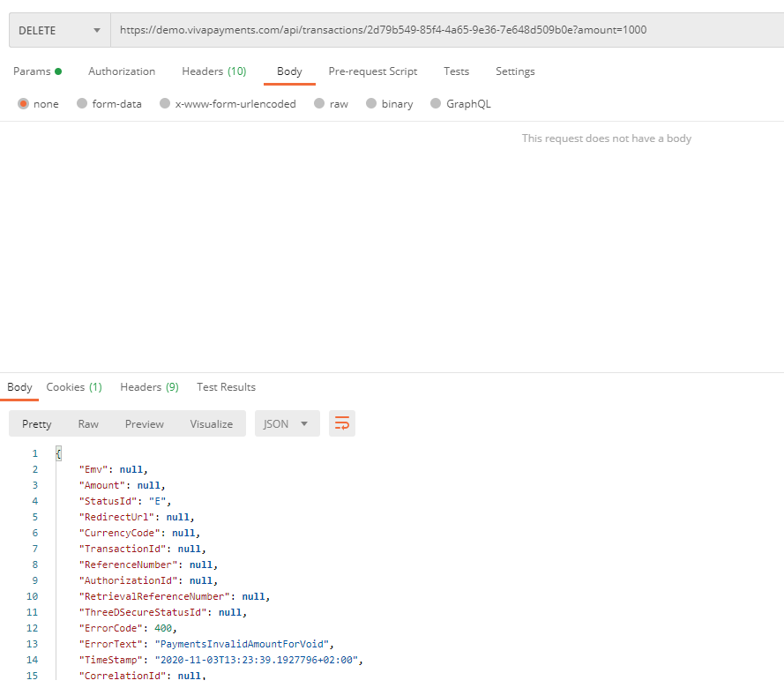Collapse the JSON object at line 1 brace
This screenshot has height=688, width=784.
[x=58, y=453]
